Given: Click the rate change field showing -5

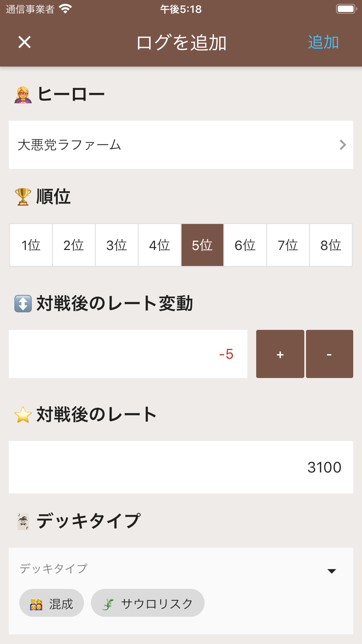Looking at the screenshot, I should (128, 354).
